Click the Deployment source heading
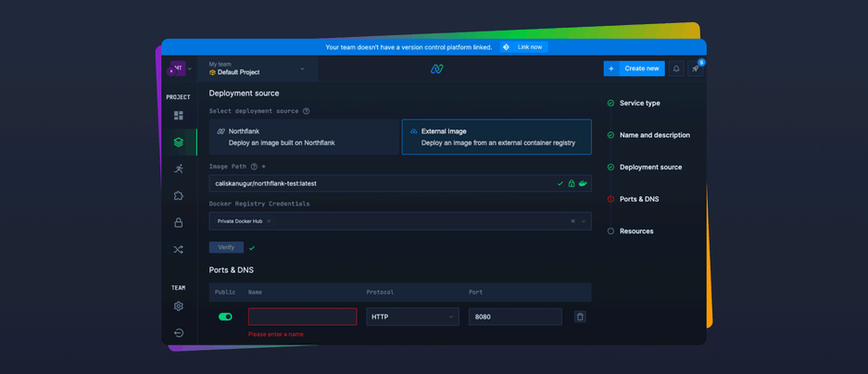This screenshot has height=374, width=868. 245,93
